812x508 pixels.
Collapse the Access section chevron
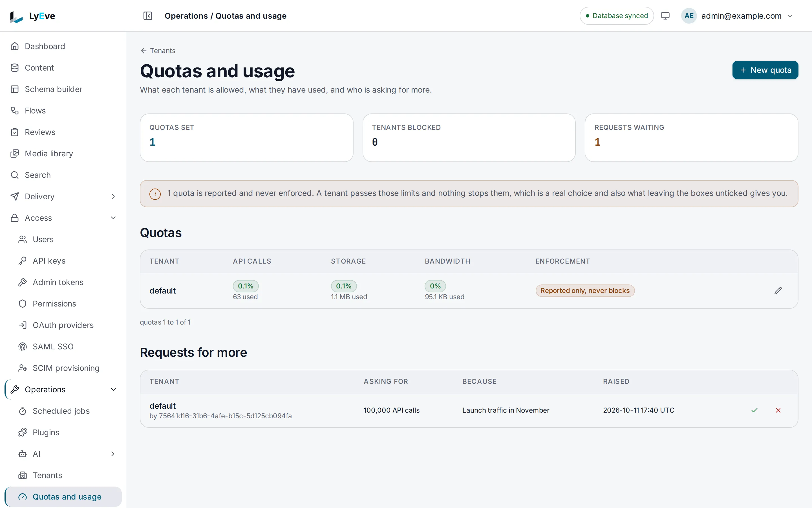coord(113,218)
